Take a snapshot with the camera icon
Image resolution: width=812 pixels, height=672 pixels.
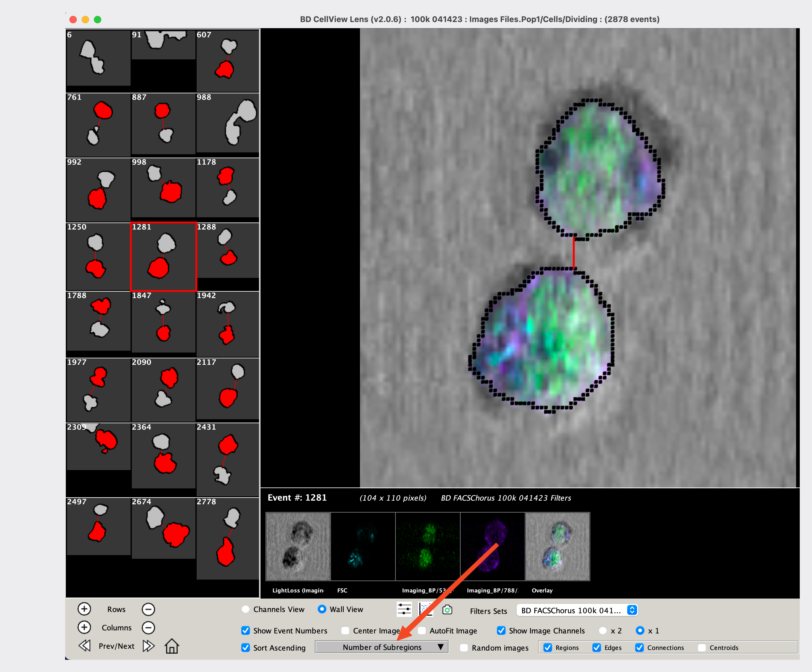[447, 609]
